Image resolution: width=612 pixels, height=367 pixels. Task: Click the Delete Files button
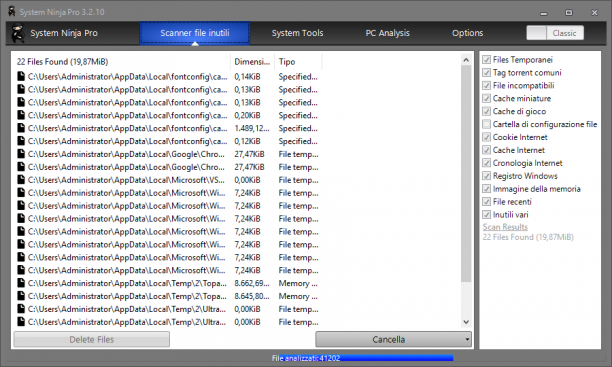pos(92,339)
